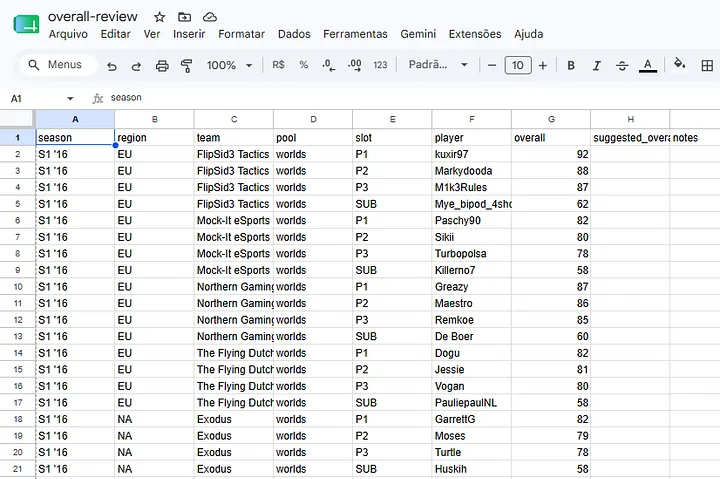
Task: Open the Gemini menu
Action: click(x=418, y=34)
